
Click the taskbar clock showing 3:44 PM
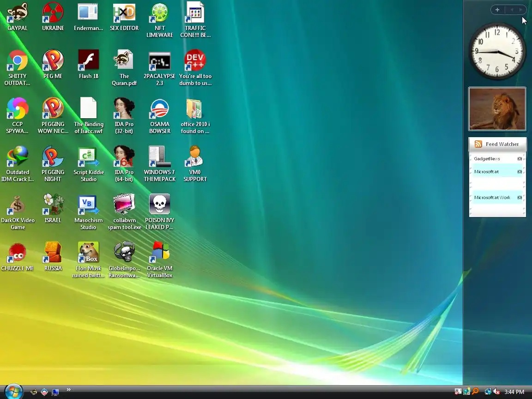(x=514, y=392)
